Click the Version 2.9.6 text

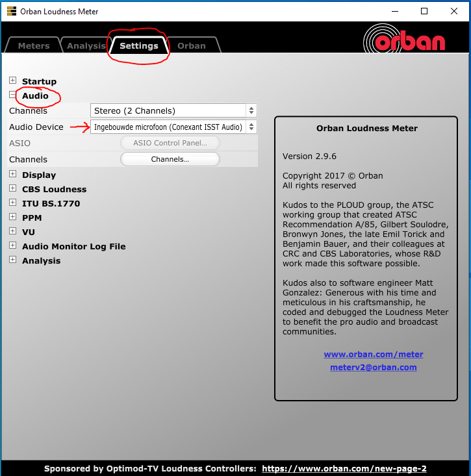tap(309, 156)
